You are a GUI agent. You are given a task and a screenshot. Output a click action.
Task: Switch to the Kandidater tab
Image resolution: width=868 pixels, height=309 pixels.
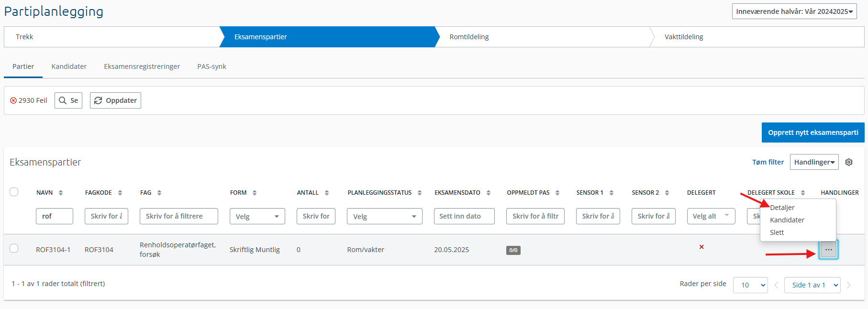pos(69,66)
